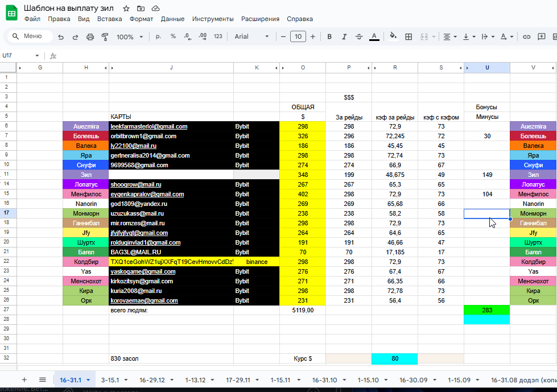The width and height of the screenshot is (557, 392).
Task: Increase font size with plus button
Action: click(x=312, y=36)
